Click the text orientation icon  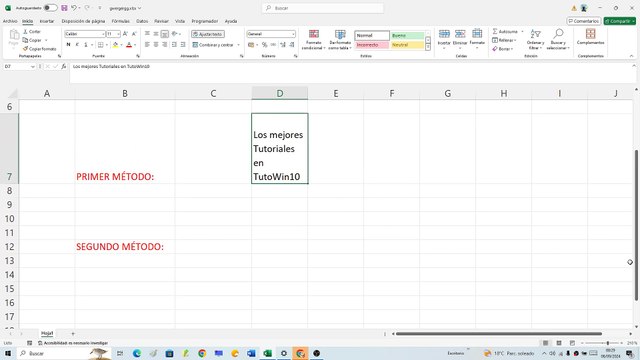(175, 33)
